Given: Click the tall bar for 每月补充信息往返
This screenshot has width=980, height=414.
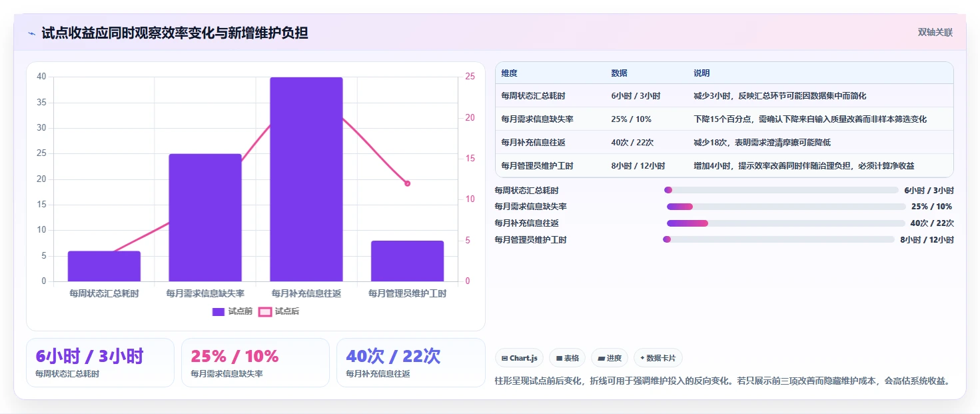Looking at the screenshot, I should pyautogui.click(x=306, y=179).
